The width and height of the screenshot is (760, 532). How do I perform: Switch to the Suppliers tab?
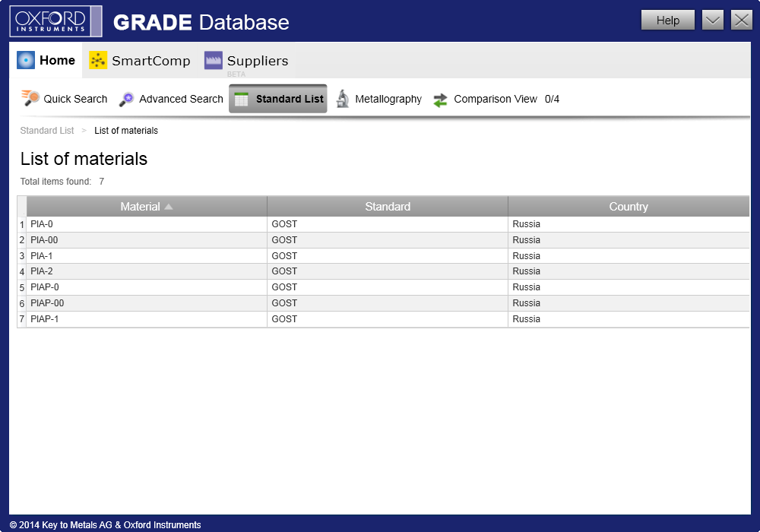click(x=246, y=61)
